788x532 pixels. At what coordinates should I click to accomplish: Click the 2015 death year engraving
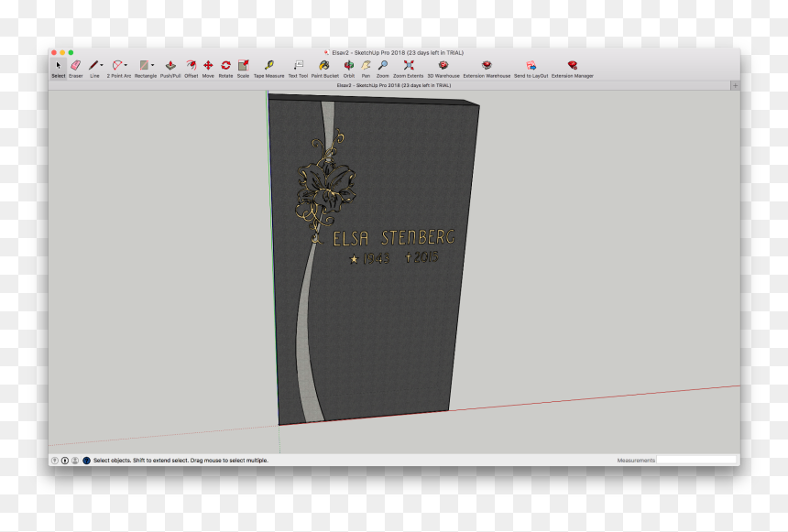point(426,256)
